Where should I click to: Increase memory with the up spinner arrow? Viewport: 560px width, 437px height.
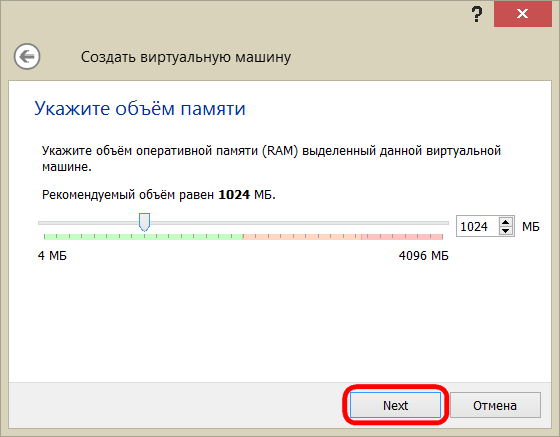click(505, 222)
